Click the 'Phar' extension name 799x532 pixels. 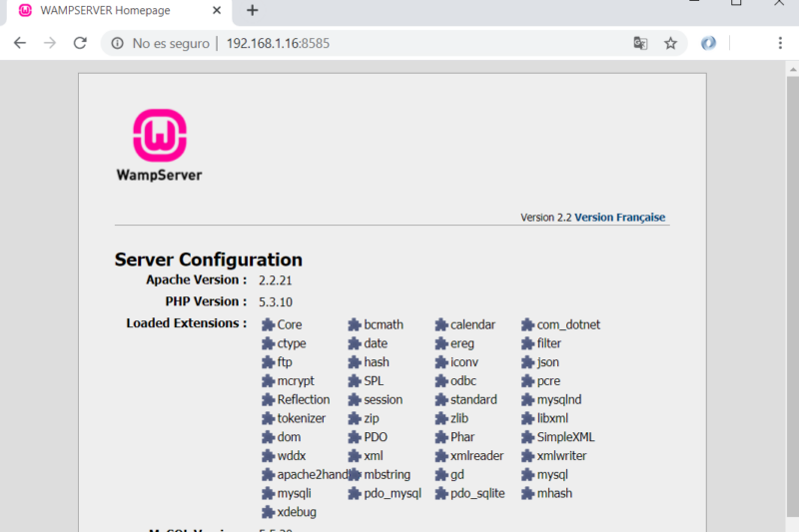pyautogui.click(x=462, y=437)
